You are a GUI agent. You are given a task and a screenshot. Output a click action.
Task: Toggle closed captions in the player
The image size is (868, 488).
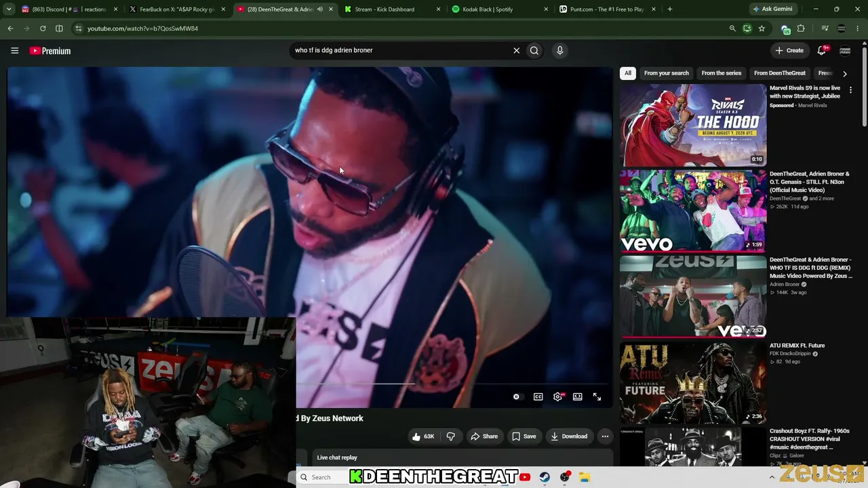[x=538, y=396]
